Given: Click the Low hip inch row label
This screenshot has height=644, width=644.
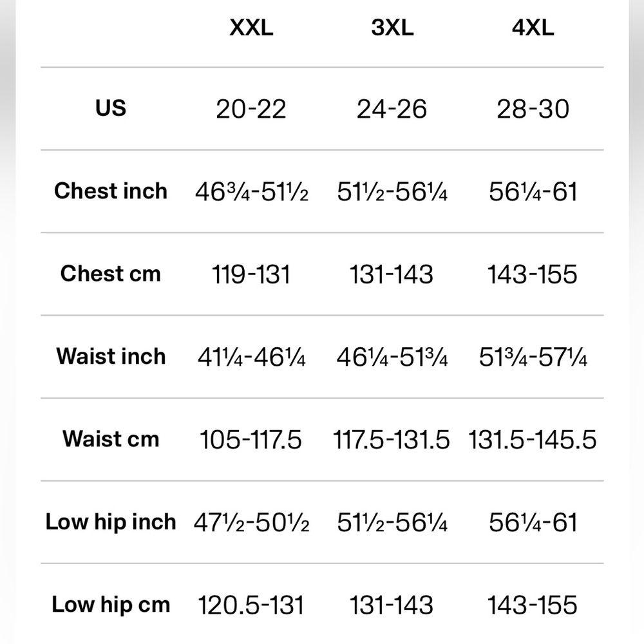Looking at the screenshot, I should coord(111,522).
